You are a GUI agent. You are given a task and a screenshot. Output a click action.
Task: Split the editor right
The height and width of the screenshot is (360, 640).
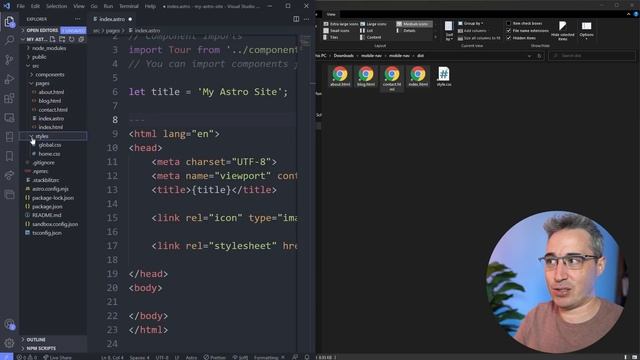(296, 19)
